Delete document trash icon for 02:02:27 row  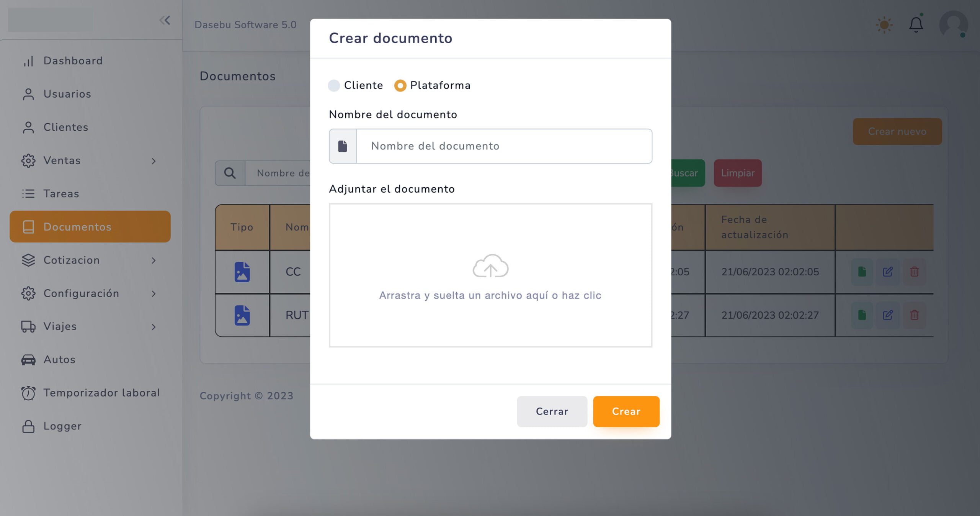click(914, 315)
